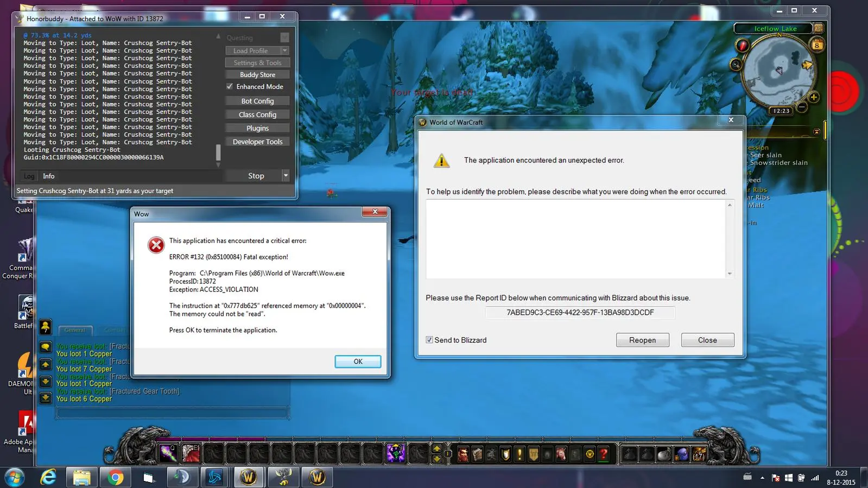
Task: Open Internet Explorer from taskbar
Action: tap(48, 477)
